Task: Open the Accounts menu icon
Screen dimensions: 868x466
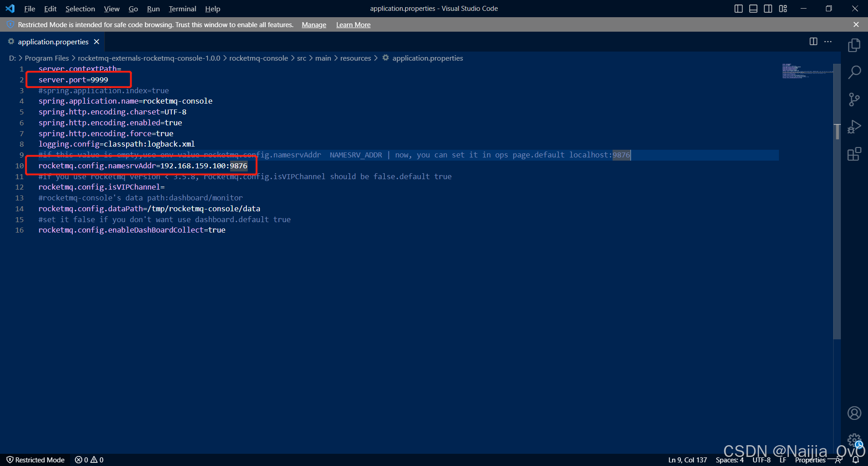Action: coord(854,413)
